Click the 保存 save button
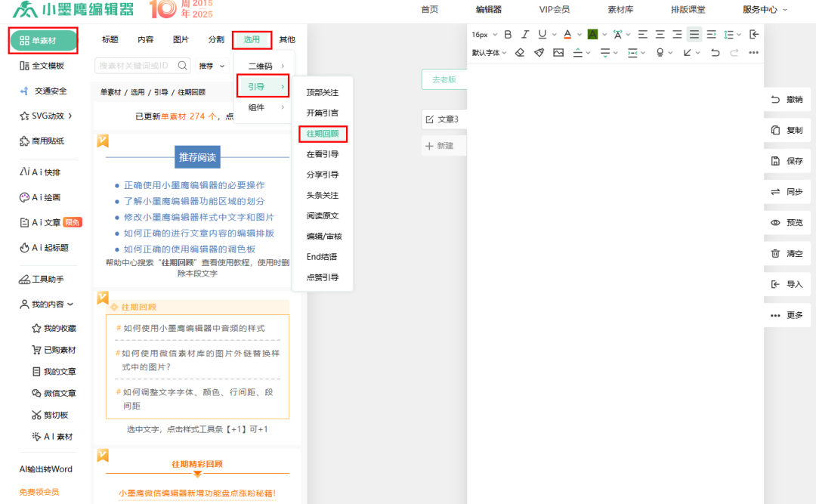 [x=787, y=161]
